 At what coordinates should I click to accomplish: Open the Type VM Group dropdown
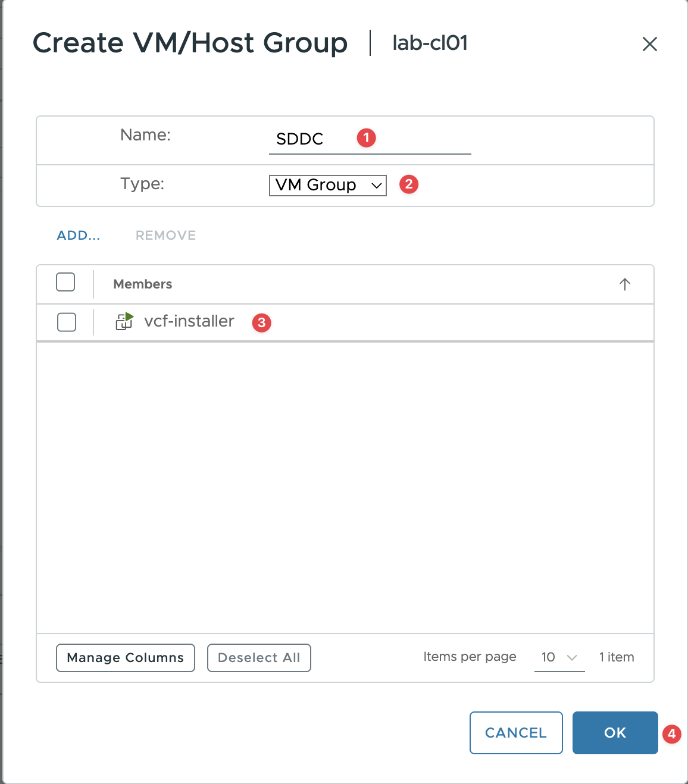327,185
